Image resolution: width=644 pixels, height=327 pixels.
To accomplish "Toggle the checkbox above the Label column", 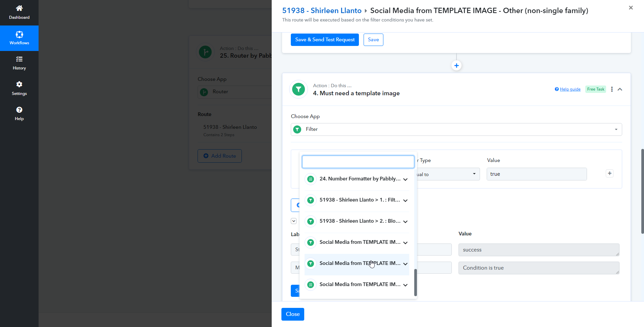I will coord(293,221).
